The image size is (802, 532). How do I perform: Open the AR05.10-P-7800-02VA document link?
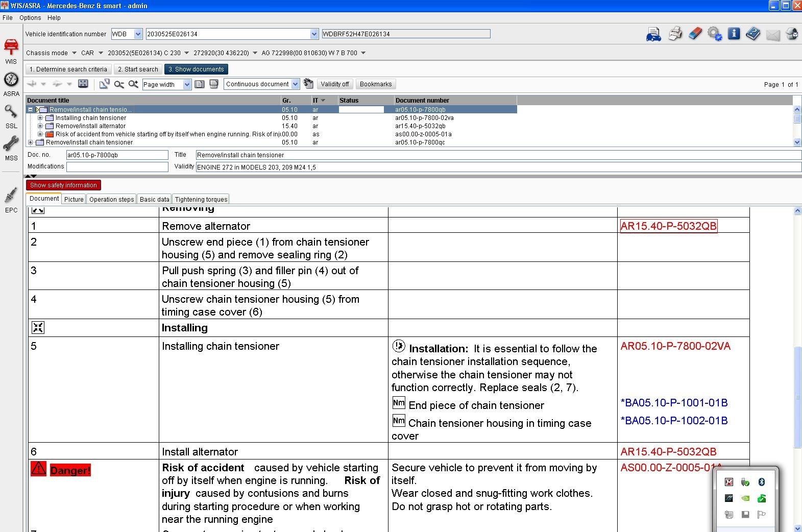click(x=675, y=346)
